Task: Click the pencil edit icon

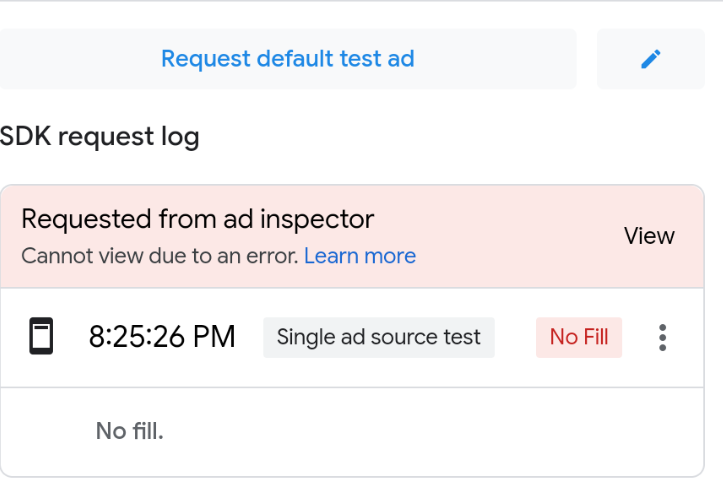Action: [650, 59]
